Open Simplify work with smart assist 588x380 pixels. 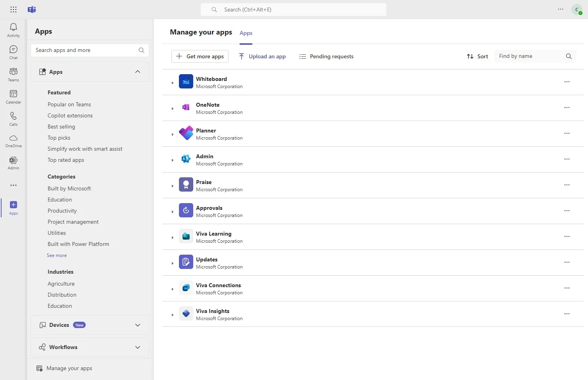(85, 149)
